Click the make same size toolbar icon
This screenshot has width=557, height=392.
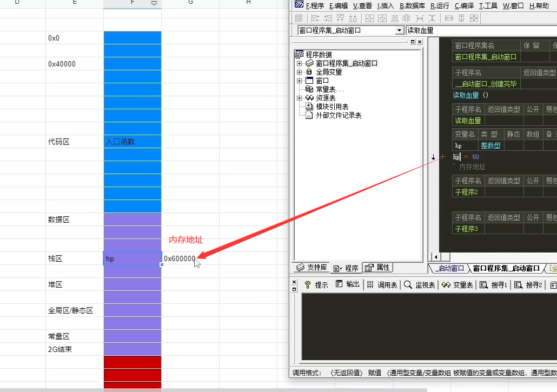pos(474,18)
